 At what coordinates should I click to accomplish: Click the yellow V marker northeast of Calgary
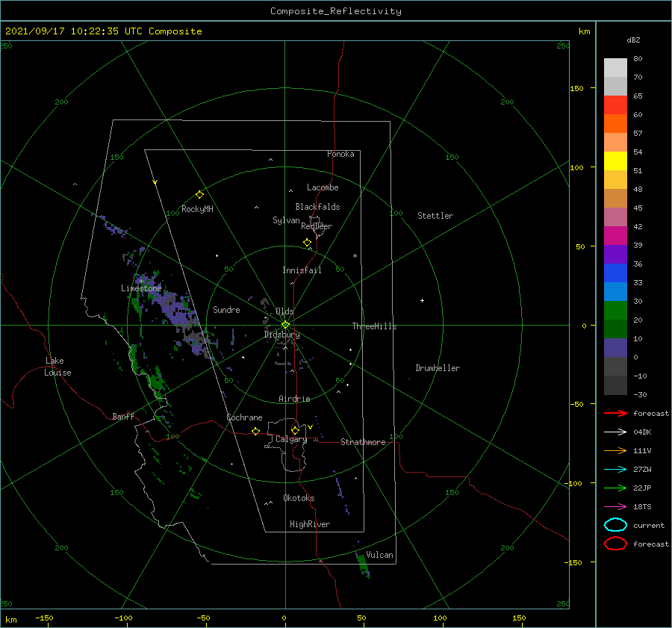point(310,427)
